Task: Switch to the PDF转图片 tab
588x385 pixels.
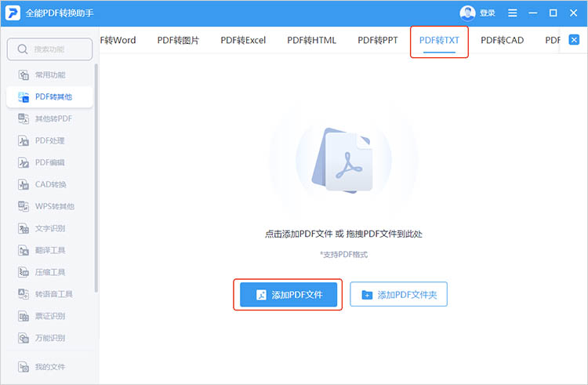Action: coord(178,40)
